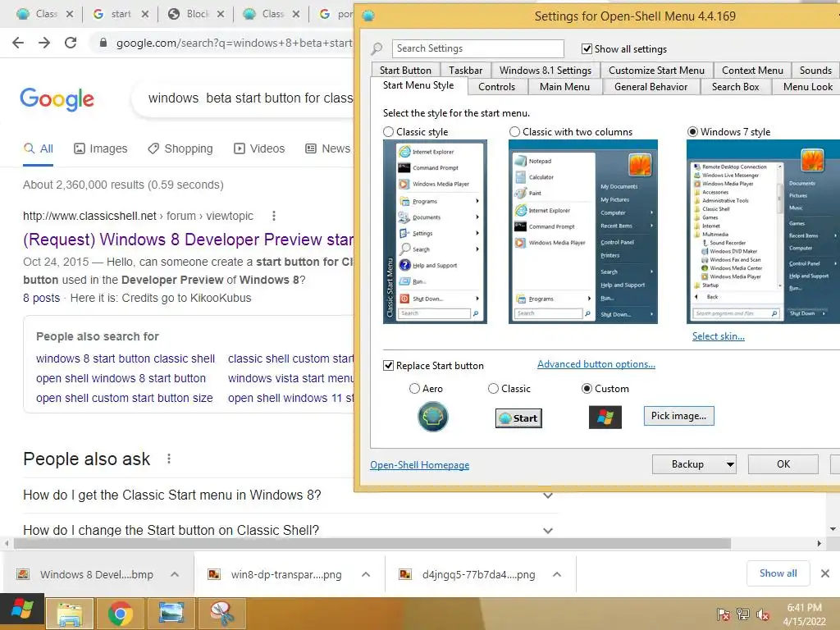The image size is (840, 630).
Task: Click Chrome's forward arrow
Action: (44, 43)
